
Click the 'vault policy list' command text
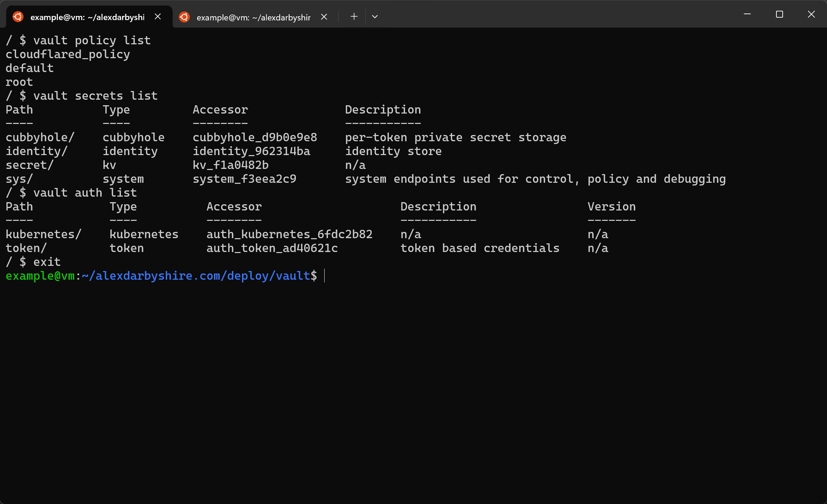(x=92, y=40)
